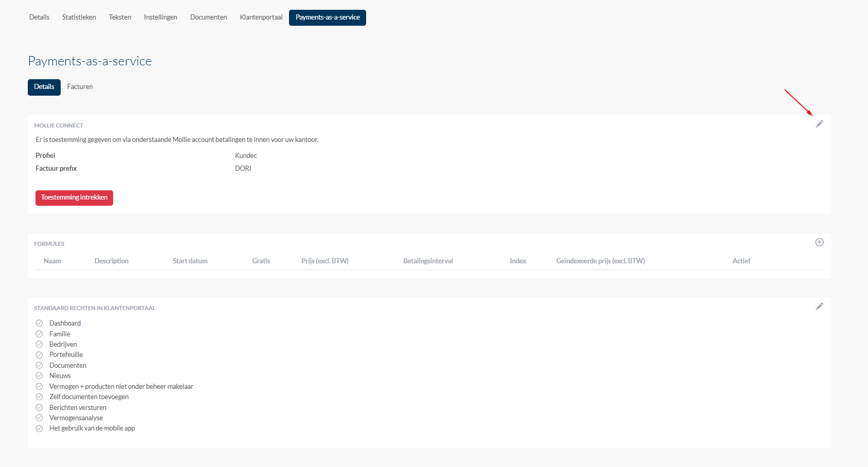Click the check icon beside Documenten right

(x=39, y=366)
